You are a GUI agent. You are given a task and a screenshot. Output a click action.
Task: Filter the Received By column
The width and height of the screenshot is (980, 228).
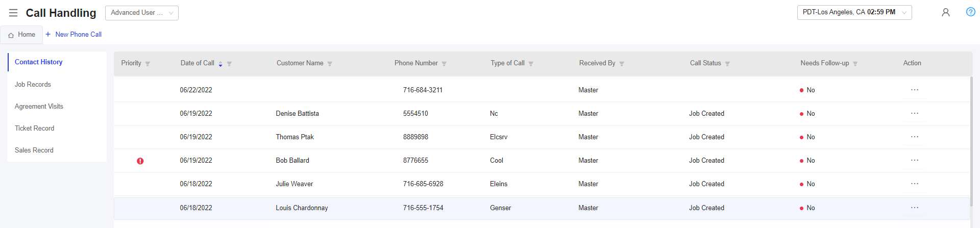click(x=622, y=64)
